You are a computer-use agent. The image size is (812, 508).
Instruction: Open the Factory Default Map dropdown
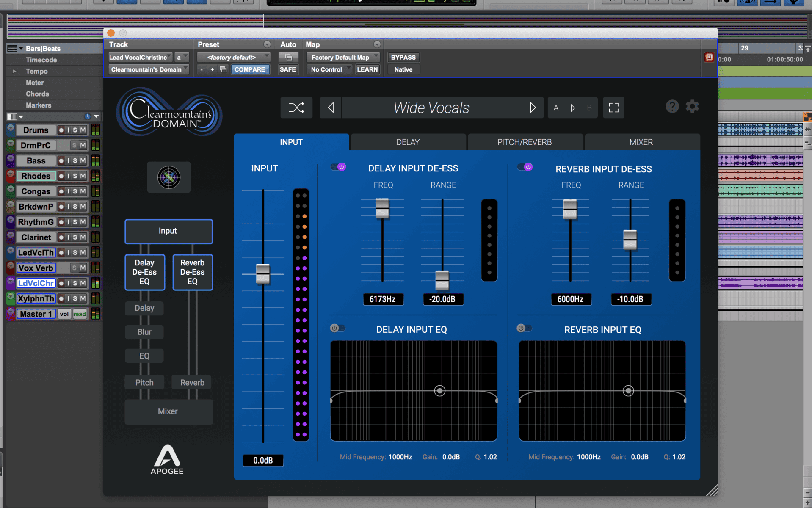tap(342, 57)
